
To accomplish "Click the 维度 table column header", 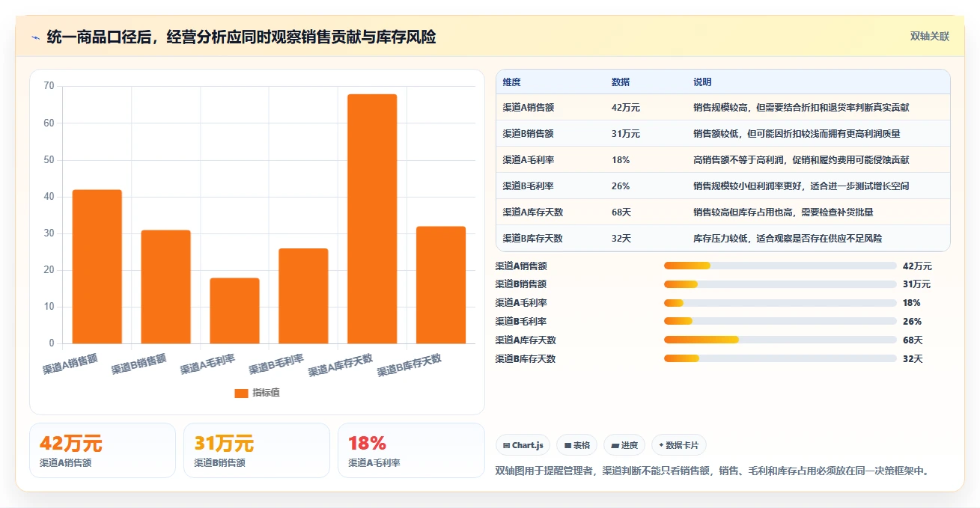I will point(512,82).
